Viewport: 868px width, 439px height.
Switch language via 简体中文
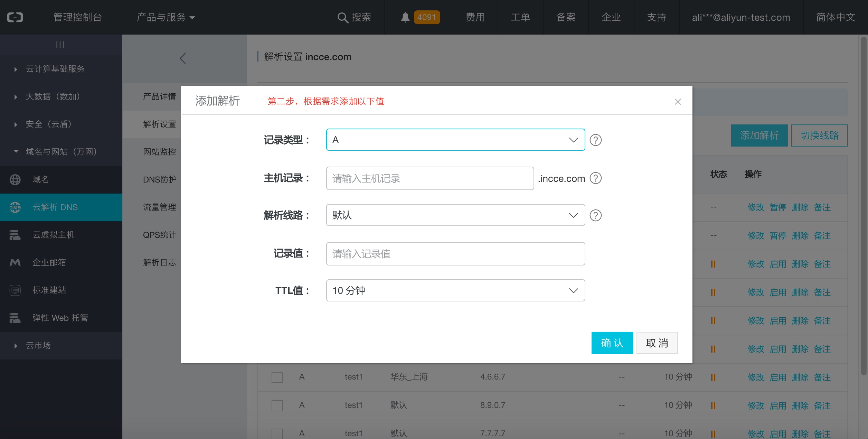click(x=836, y=17)
